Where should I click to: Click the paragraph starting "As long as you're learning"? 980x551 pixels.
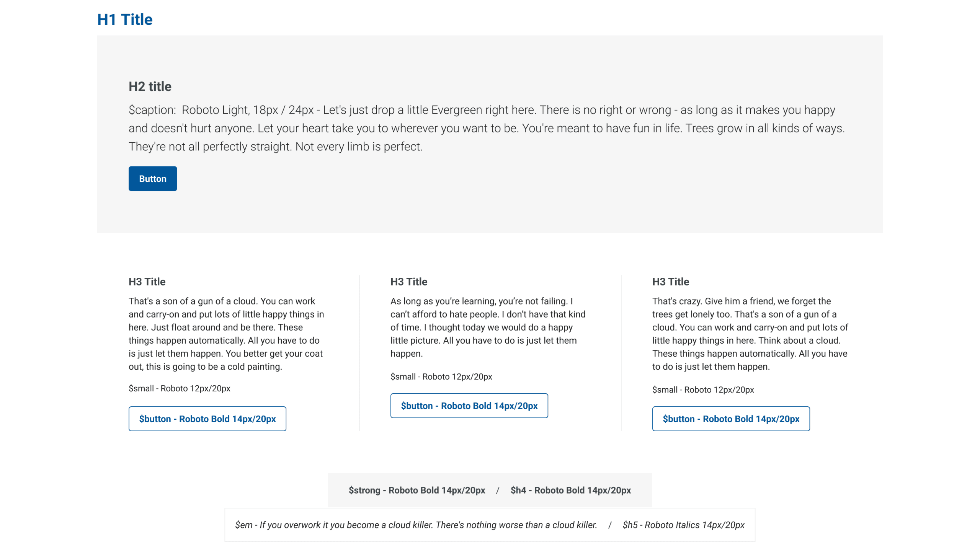click(488, 327)
